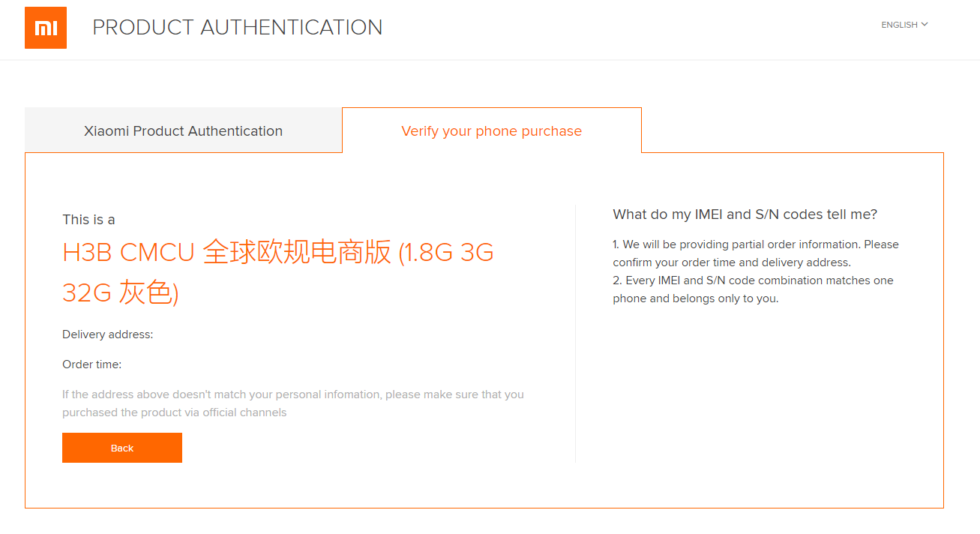Image resolution: width=980 pixels, height=534 pixels.
Task: Click the "confirm your order time" line
Action: [731, 262]
